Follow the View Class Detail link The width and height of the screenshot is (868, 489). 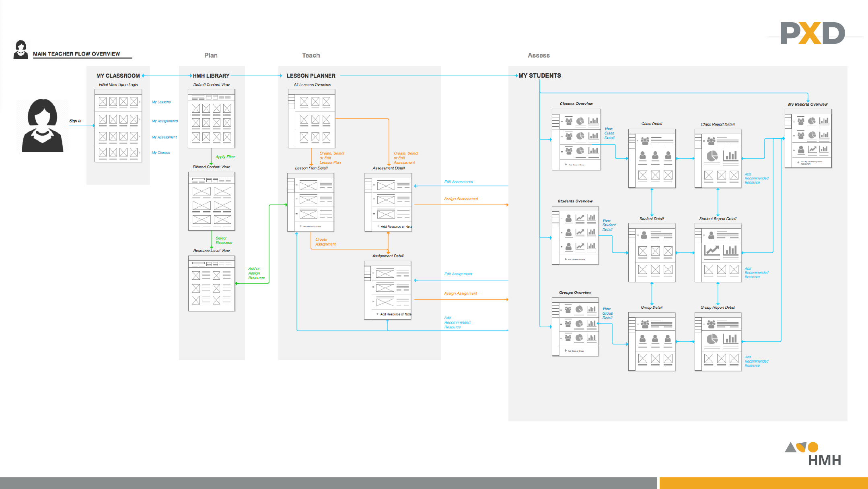click(609, 133)
